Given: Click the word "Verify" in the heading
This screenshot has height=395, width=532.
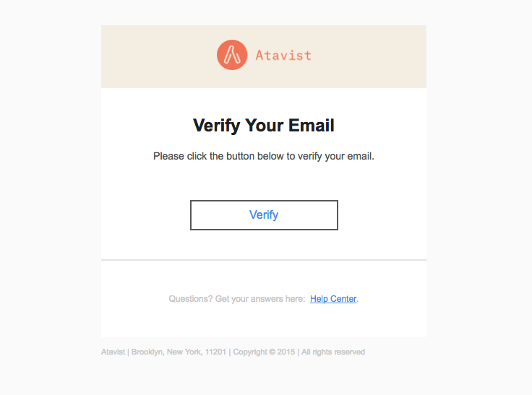Looking at the screenshot, I should point(216,126).
